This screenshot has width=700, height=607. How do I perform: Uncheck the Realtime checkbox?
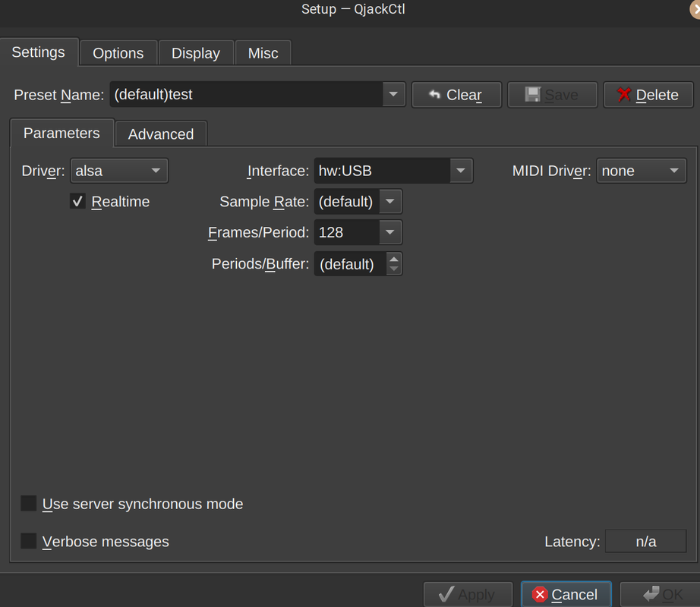[77, 202]
